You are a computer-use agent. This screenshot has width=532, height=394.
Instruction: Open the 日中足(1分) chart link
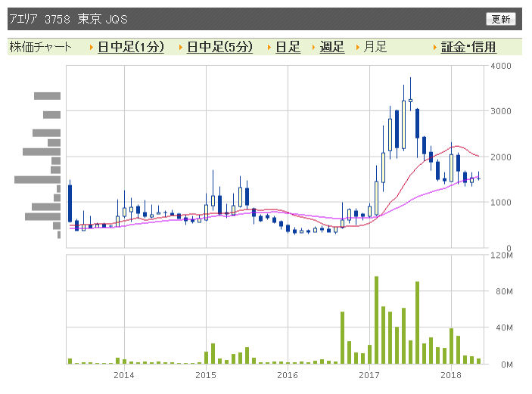tap(131, 47)
